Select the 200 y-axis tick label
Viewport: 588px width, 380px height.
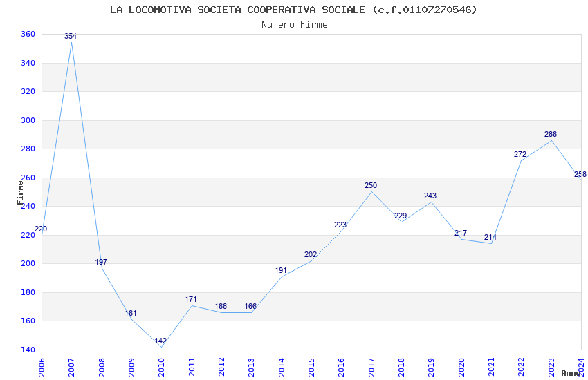point(28,263)
